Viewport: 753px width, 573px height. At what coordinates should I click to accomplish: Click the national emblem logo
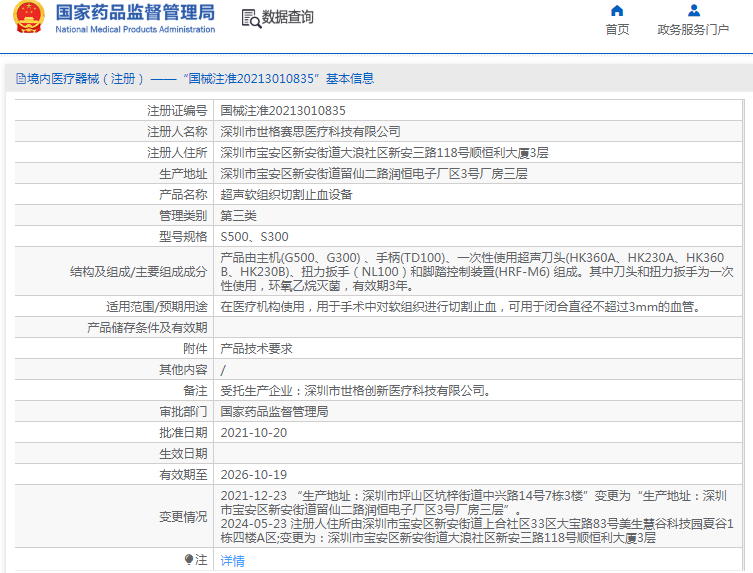(29, 17)
